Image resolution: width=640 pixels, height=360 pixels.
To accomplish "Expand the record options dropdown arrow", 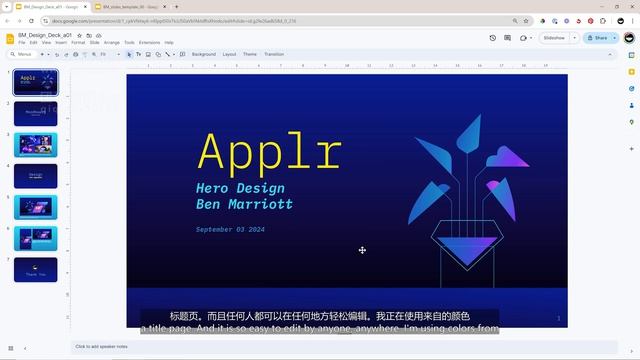I will pyautogui.click(x=531, y=38).
